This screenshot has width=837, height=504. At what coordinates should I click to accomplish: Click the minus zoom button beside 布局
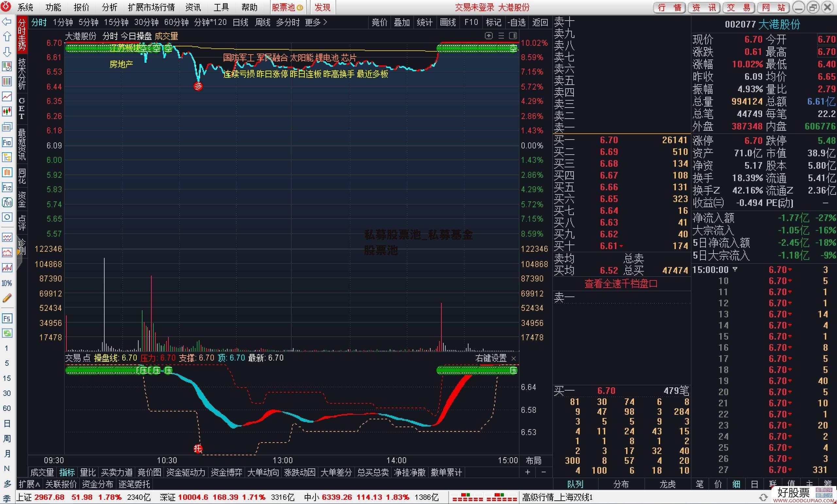coord(543,472)
